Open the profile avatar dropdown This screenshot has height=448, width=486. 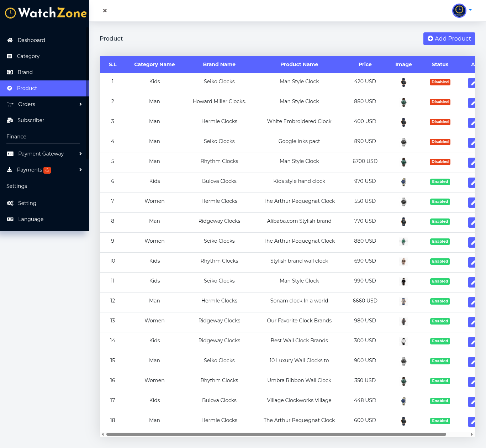point(461,11)
